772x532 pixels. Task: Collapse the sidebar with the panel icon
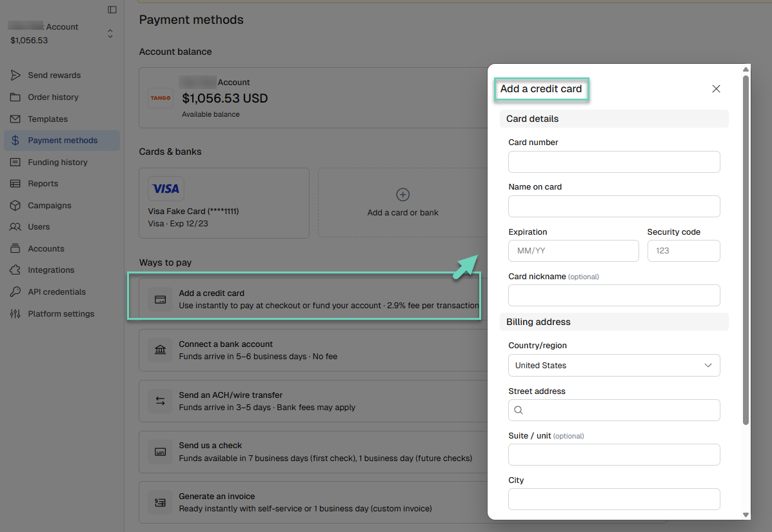(x=112, y=10)
